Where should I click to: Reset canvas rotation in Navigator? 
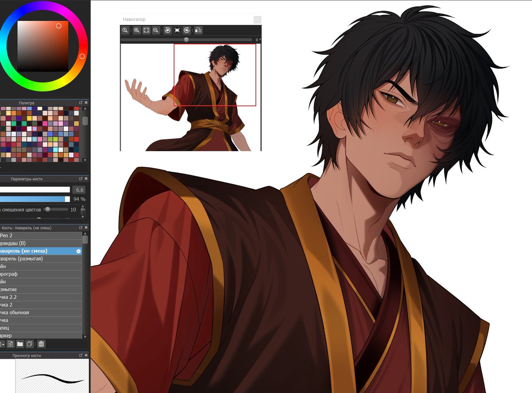pyautogui.click(x=177, y=30)
